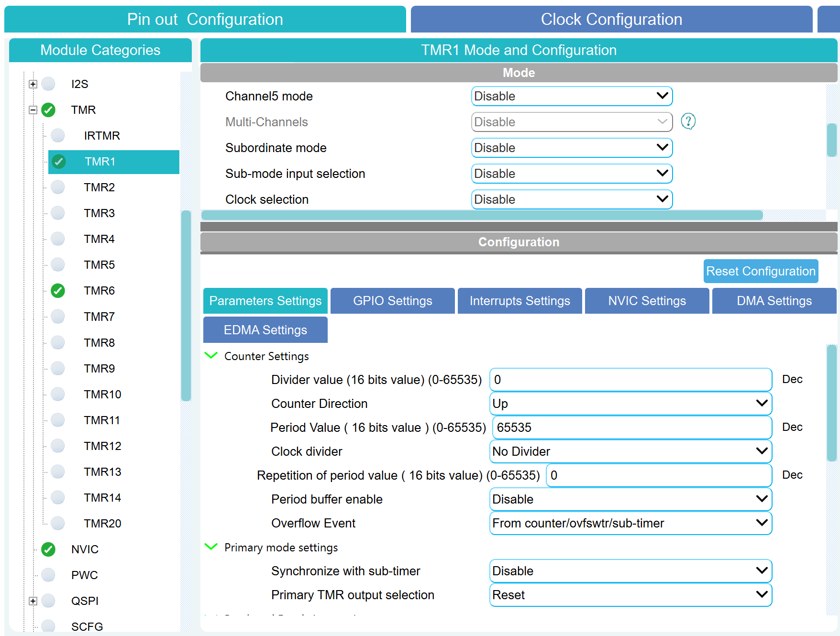This screenshot has height=636, width=840.
Task: Toggle the TMR7 status circle
Action: click(x=58, y=317)
